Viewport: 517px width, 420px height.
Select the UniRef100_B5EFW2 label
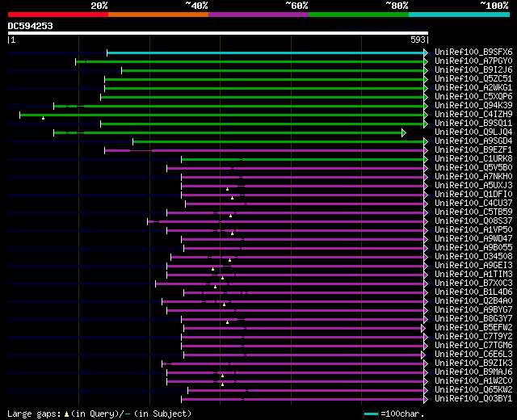(473, 328)
